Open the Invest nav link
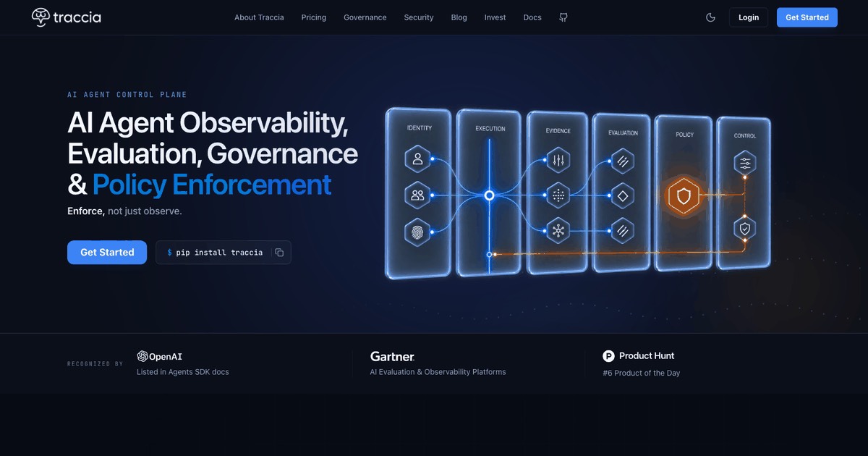The image size is (868, 456). [495, 17]
